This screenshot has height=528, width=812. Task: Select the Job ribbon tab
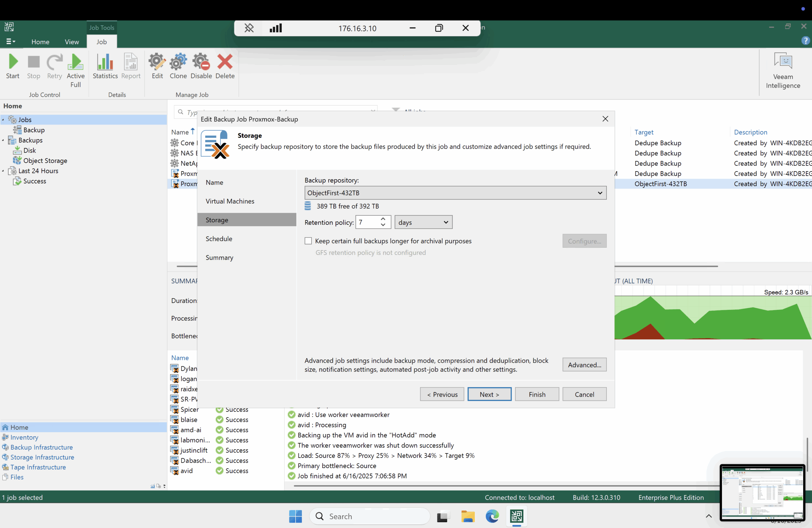(101, 42)
